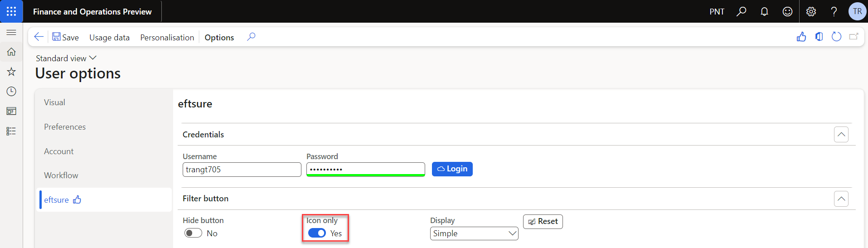Click the Reset button
This screenshot has height=248, width=868.
click(x=543, y=222)
